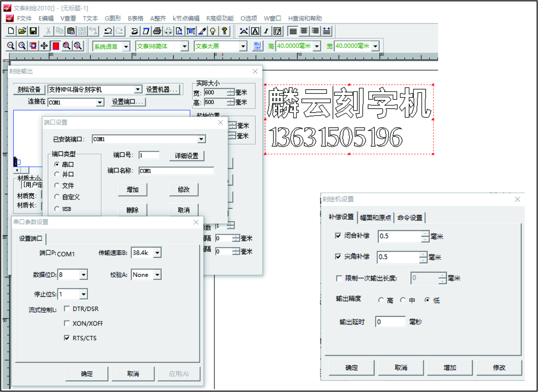
Task: Open 连接在 COM1 dropdown
Action: (100, 102)
